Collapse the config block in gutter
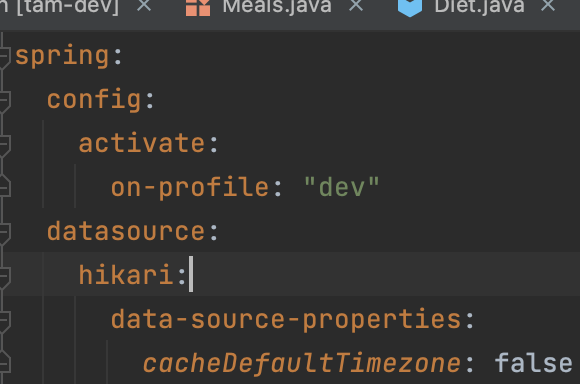The height and width of the screenshot is (384, 580). coord(4,100)
